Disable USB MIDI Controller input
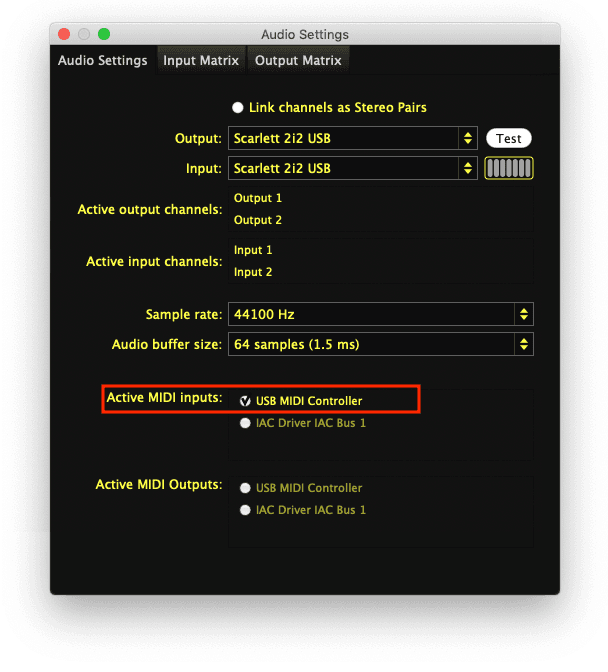 pyautogui.click(x=245, y=401)
